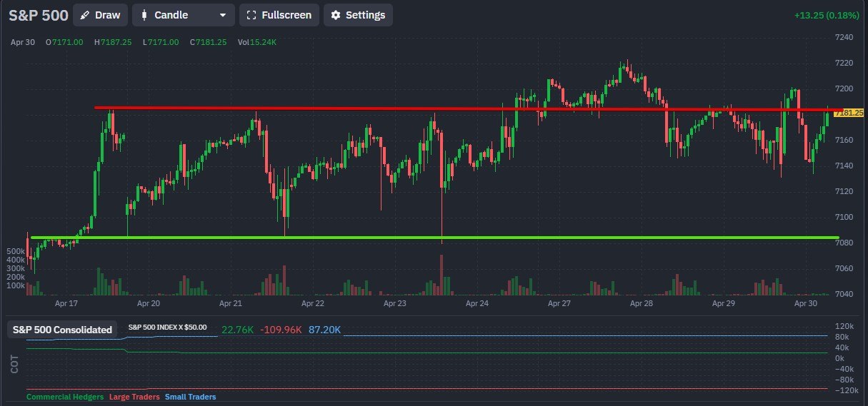This screenshot has height=406, width=868.
Task: Open chart Settings
Action: [358, 15]
